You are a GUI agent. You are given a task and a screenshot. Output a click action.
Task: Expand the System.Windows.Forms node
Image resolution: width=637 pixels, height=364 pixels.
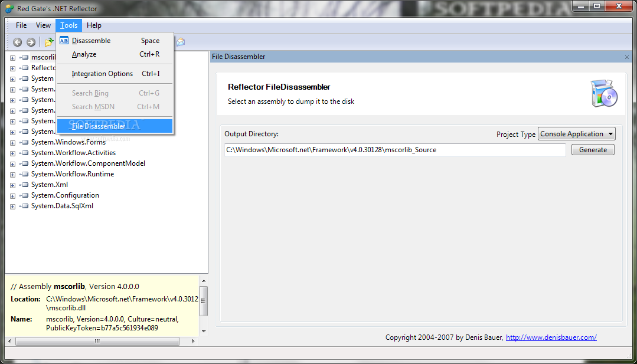click(12, 143)
